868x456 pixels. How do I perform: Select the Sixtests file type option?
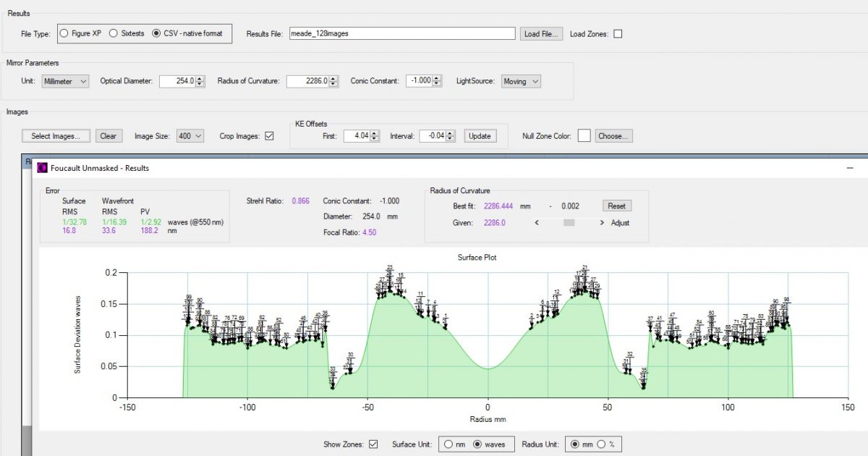[114, 33]
